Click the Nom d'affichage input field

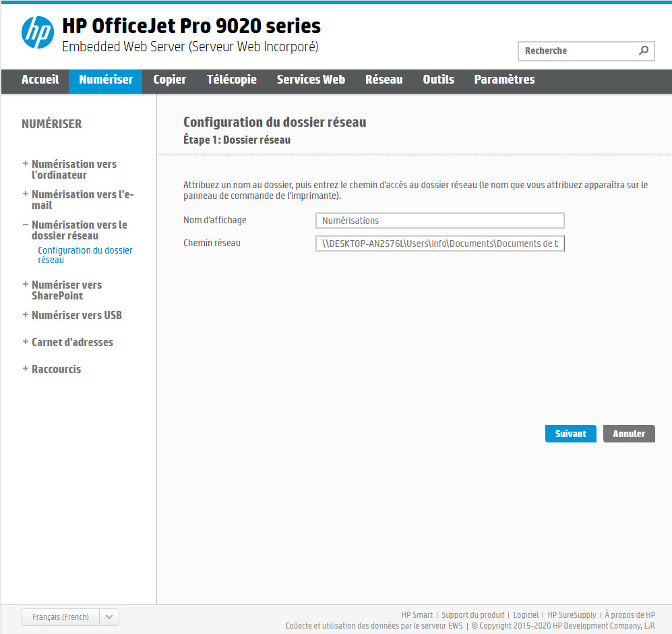coord(439,221)
